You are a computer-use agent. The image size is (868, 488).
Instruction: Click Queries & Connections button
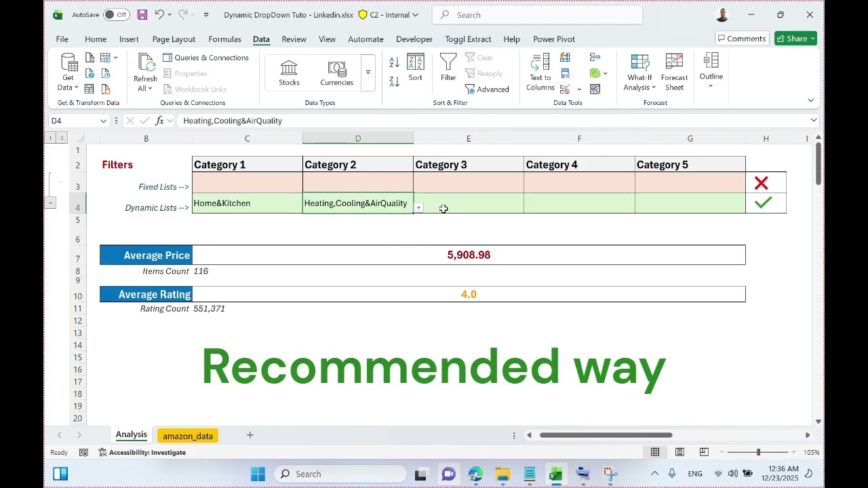[206, 58]
